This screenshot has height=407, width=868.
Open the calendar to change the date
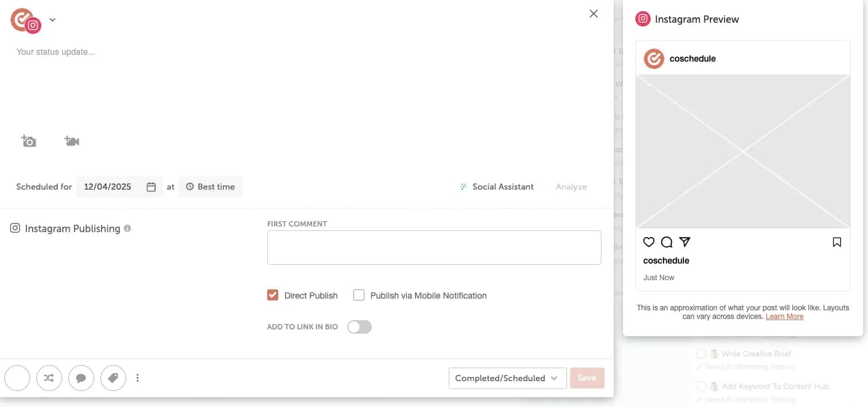pos(151,186)
